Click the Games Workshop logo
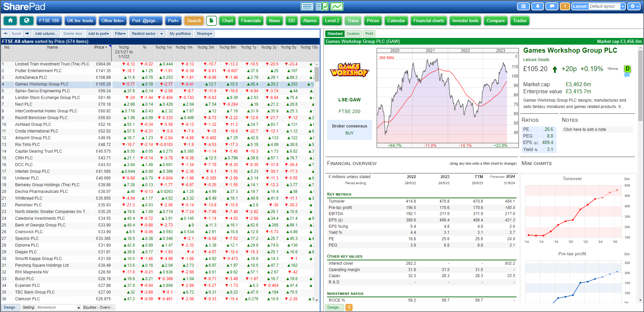Image resolution: width=644 pixels, height=312 pixels. coord(350,70)
